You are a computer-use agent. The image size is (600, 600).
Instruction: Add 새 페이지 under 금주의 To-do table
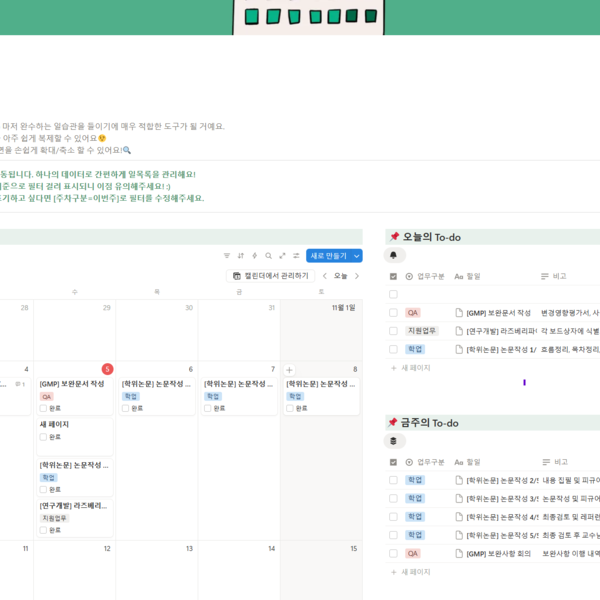click(x=411, y=572)
